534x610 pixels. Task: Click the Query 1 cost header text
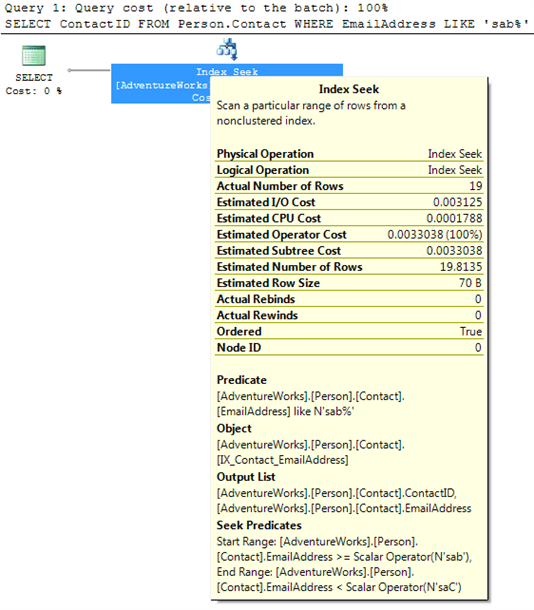click(x=196, y=8)
